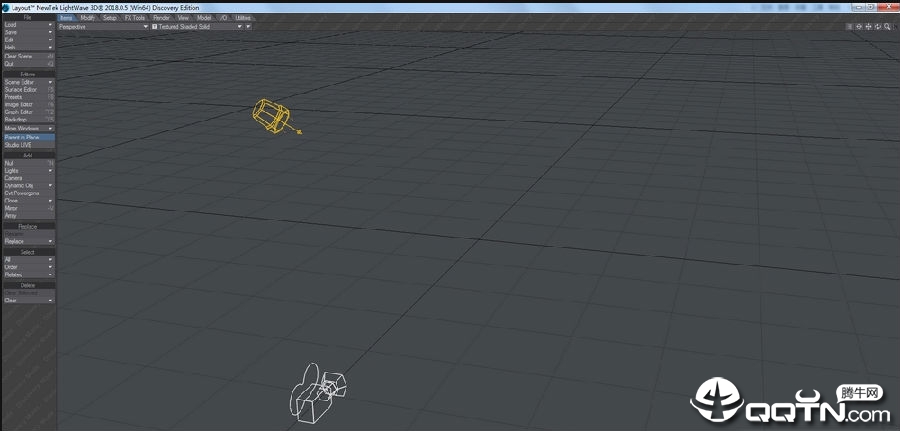Expand the Help menu
900x431 pixels.
[x=29, y=47]
